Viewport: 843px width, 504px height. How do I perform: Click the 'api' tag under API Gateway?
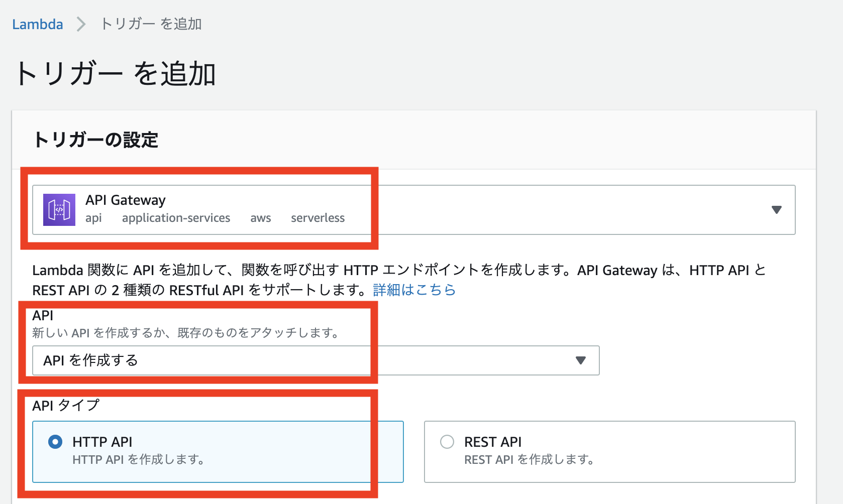[x=93, y=218]
